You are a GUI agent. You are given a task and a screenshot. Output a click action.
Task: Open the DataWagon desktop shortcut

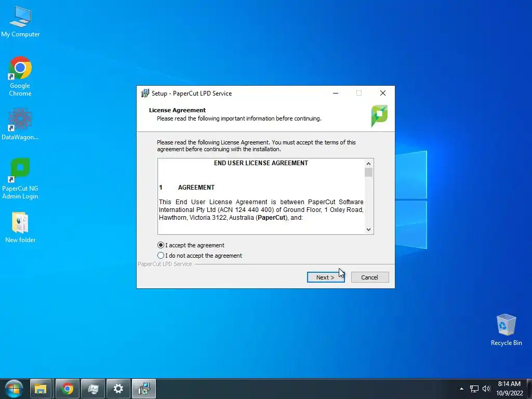pyautogui.click(x=20, y=124)
